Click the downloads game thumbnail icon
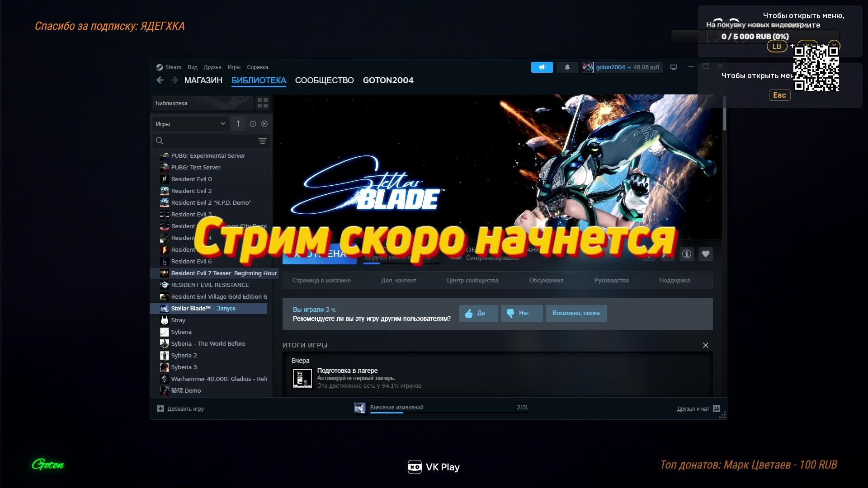868x488 pixels. coord(360,408)
